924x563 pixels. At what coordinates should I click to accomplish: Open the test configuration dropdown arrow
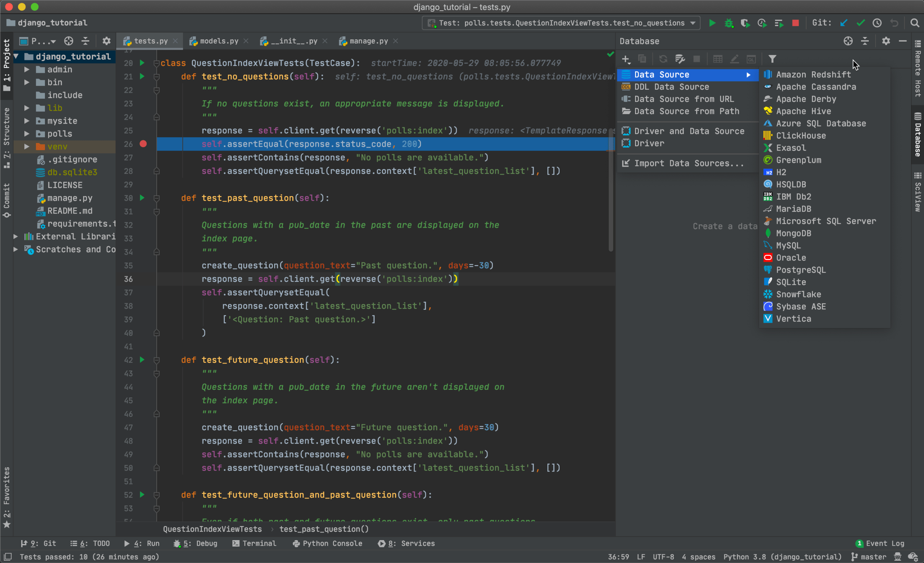click(x=692, y=24)
